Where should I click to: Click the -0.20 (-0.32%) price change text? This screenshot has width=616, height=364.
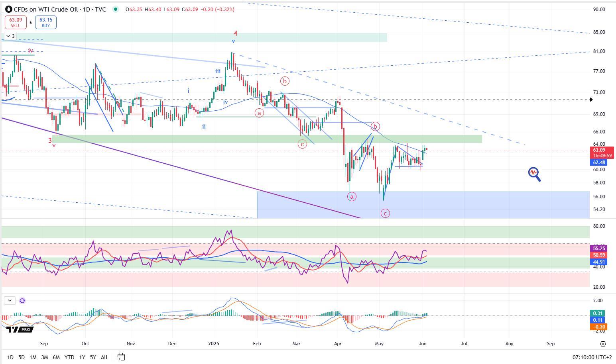click(x=216, y=9)
